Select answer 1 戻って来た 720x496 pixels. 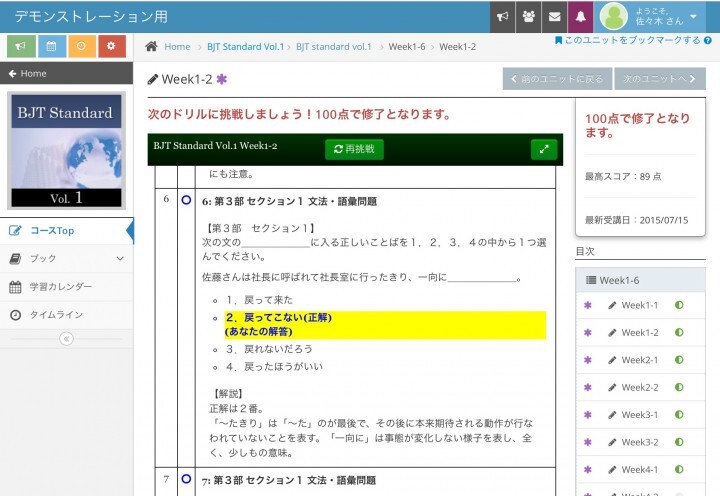click(259, 300)
